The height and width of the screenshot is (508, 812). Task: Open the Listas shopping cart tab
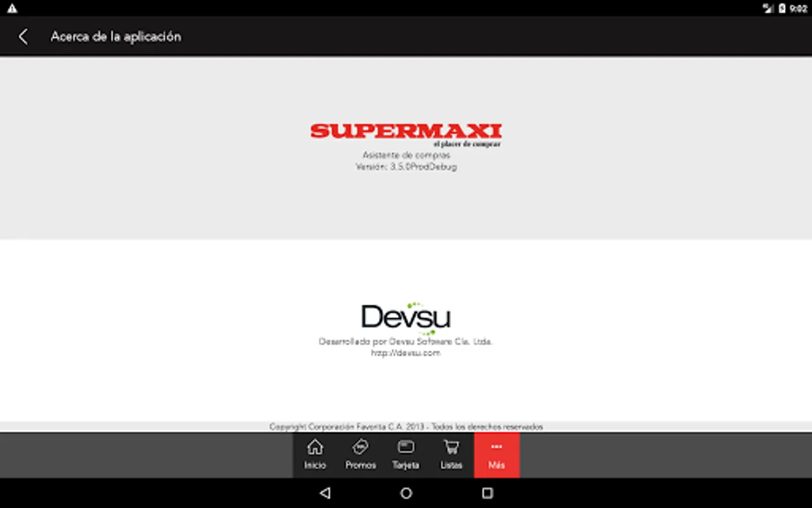[451, 455]
